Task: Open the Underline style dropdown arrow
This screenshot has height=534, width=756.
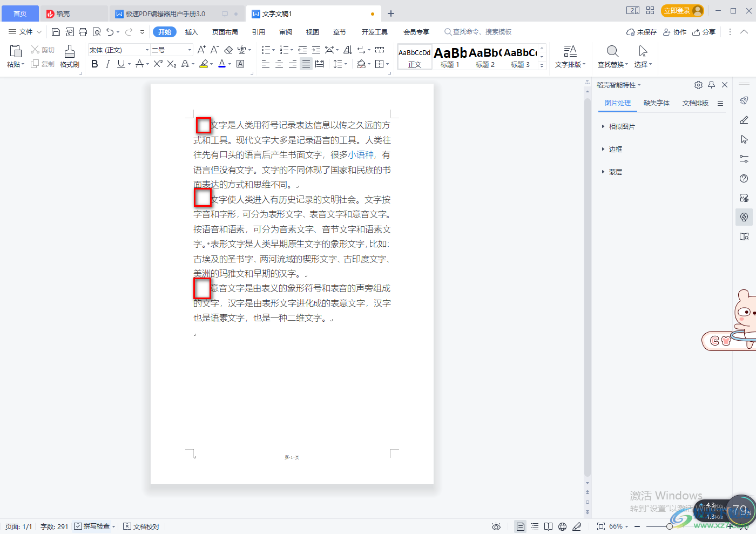Action: point(130,64)
